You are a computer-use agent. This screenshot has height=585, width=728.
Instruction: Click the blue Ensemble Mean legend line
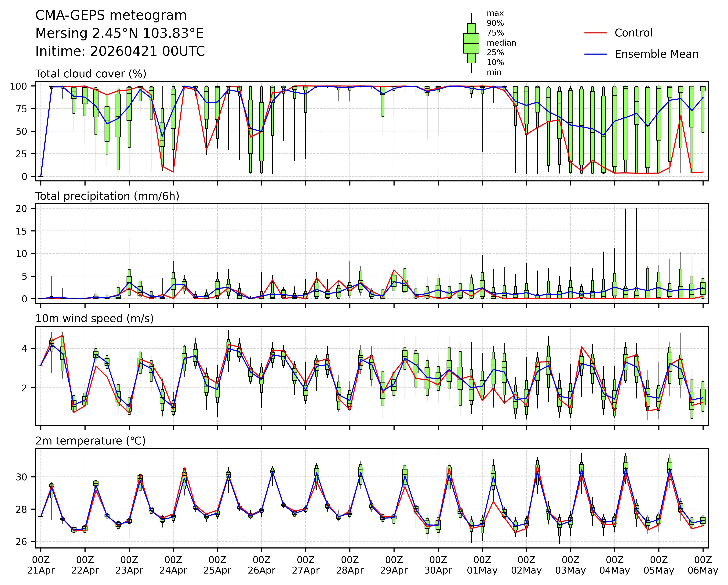tap(595, 54)
